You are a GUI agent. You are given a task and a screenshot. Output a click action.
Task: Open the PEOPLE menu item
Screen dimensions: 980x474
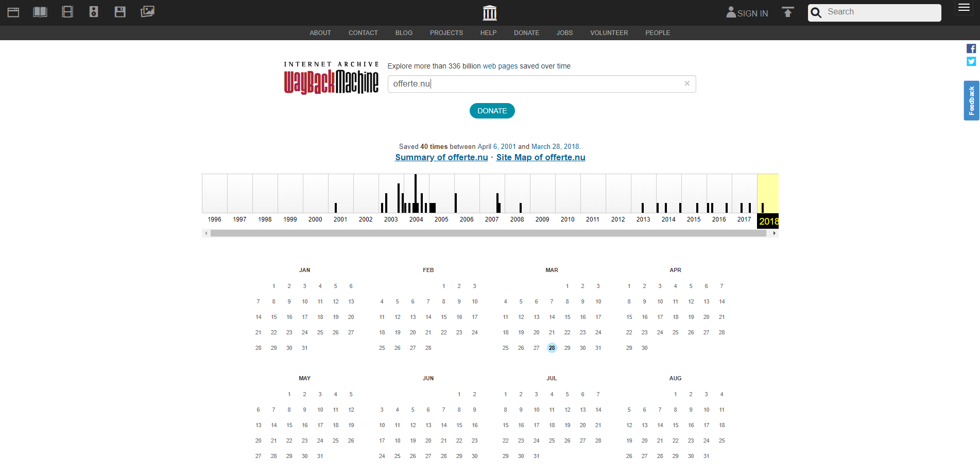(x=658, y=33)
